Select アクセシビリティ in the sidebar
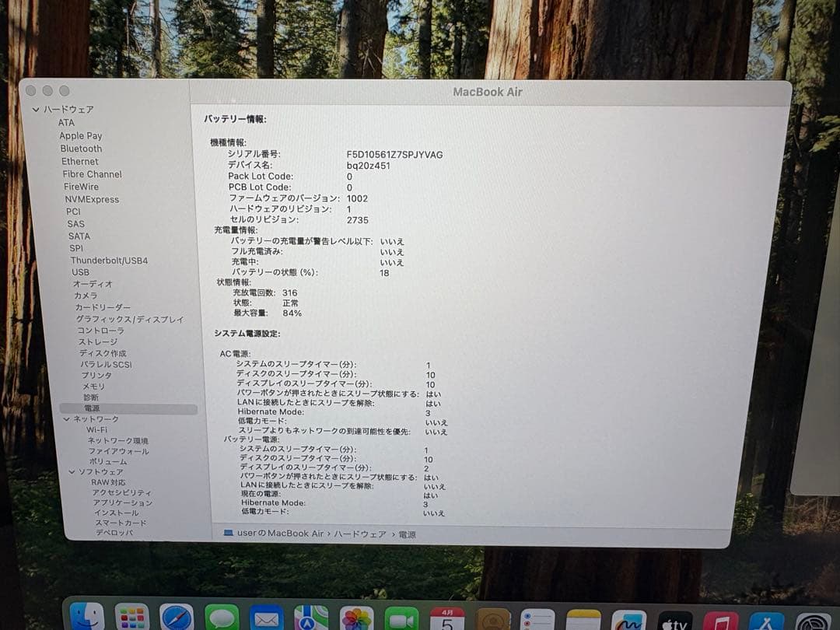The height and width of the screenshot is (630, 840). [x=121, y=493]
